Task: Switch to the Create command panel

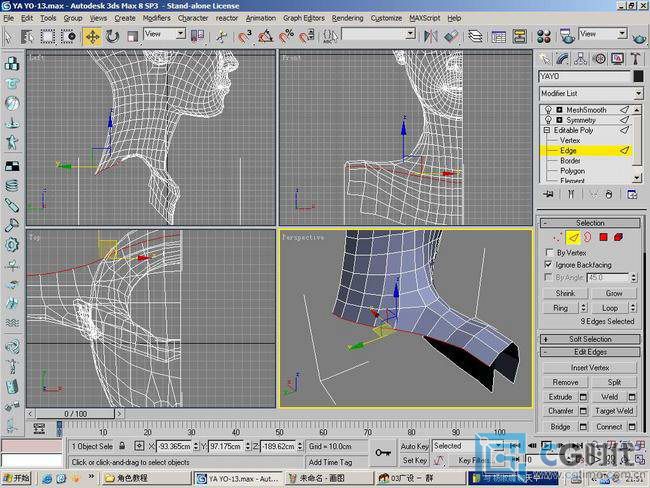Action: click(545, 59)
